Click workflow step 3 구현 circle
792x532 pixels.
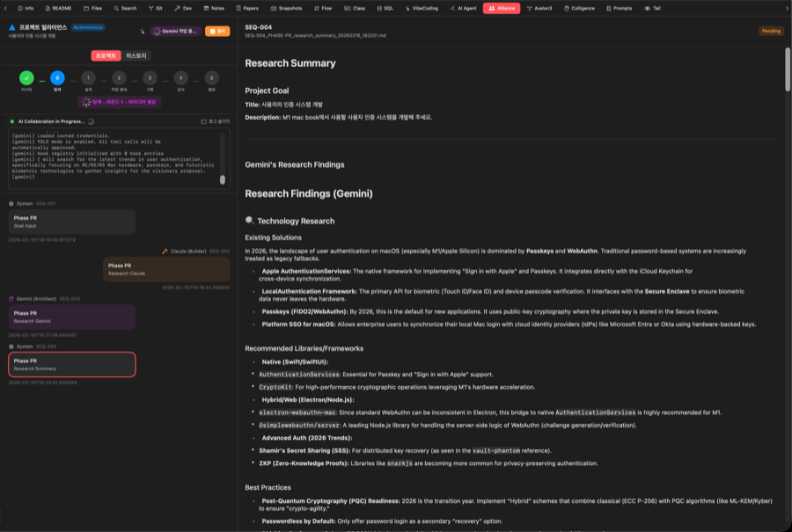[x=150, y=78]
